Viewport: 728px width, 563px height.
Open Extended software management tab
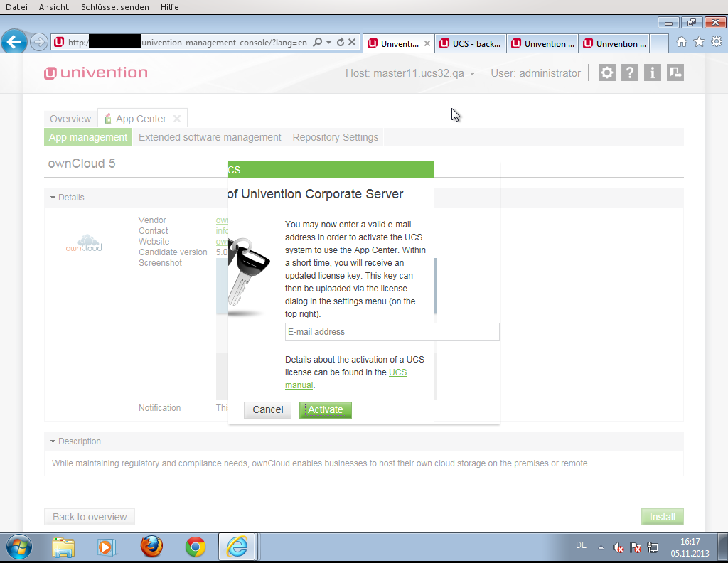(210, 137)
